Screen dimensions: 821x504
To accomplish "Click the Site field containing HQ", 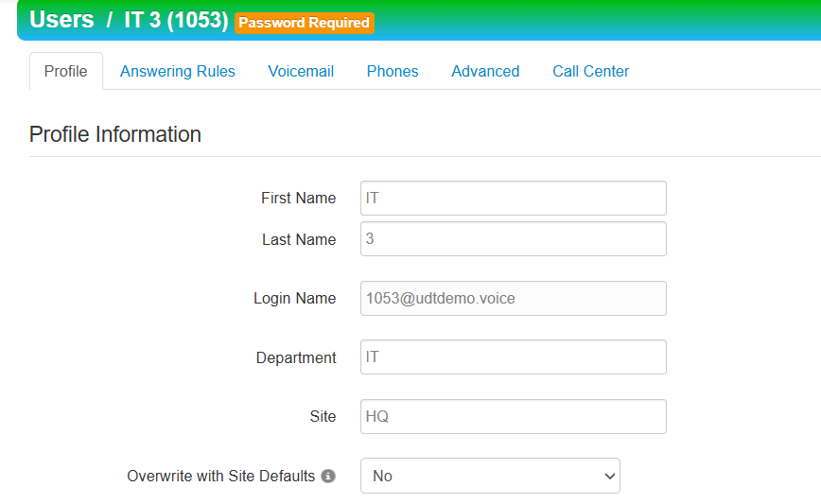I will click(513, 416).
